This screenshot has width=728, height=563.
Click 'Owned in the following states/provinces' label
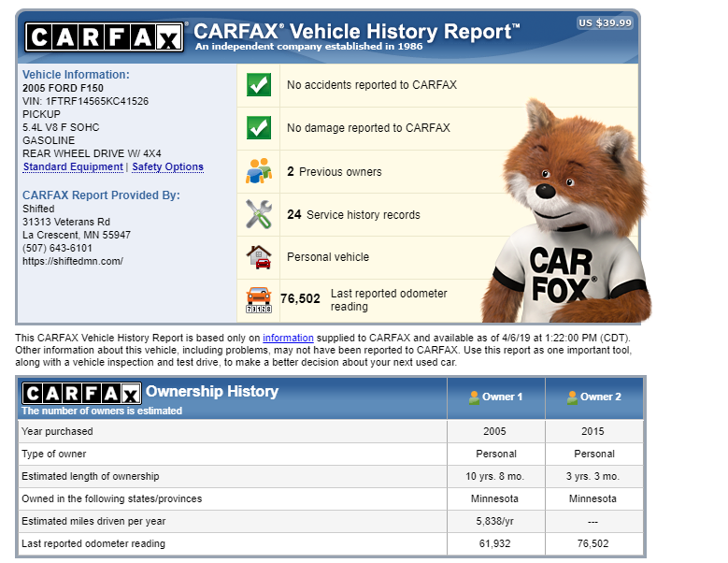click(x=112, y=498)
